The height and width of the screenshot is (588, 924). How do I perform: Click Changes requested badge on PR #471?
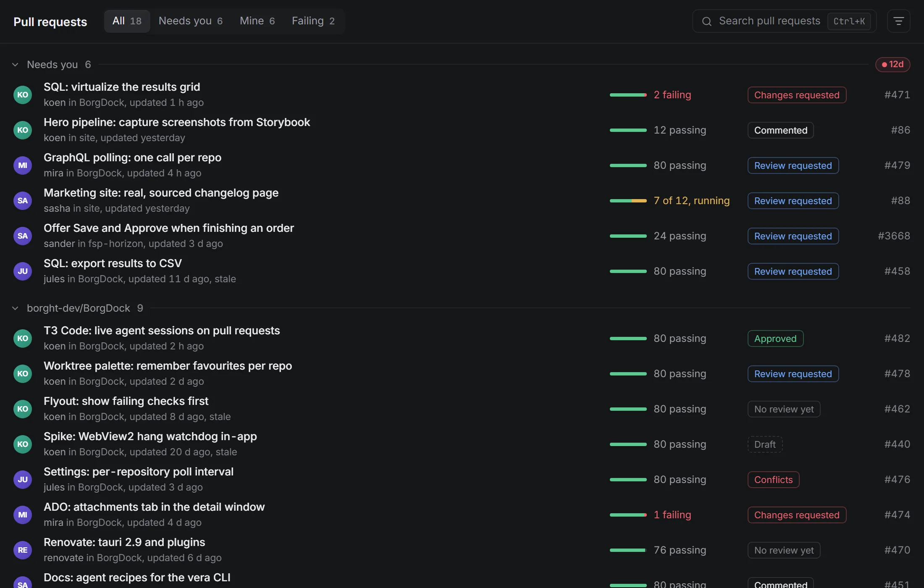coord(797,95)
